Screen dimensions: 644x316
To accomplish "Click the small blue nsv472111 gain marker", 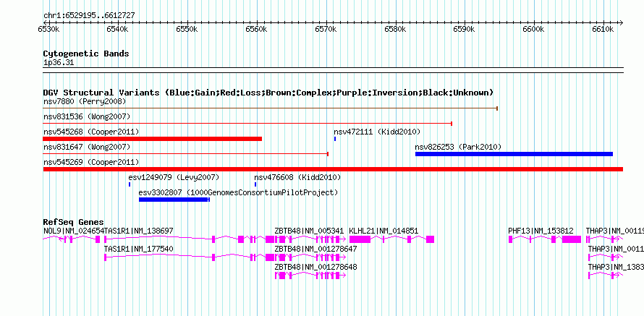I will 335,139.
